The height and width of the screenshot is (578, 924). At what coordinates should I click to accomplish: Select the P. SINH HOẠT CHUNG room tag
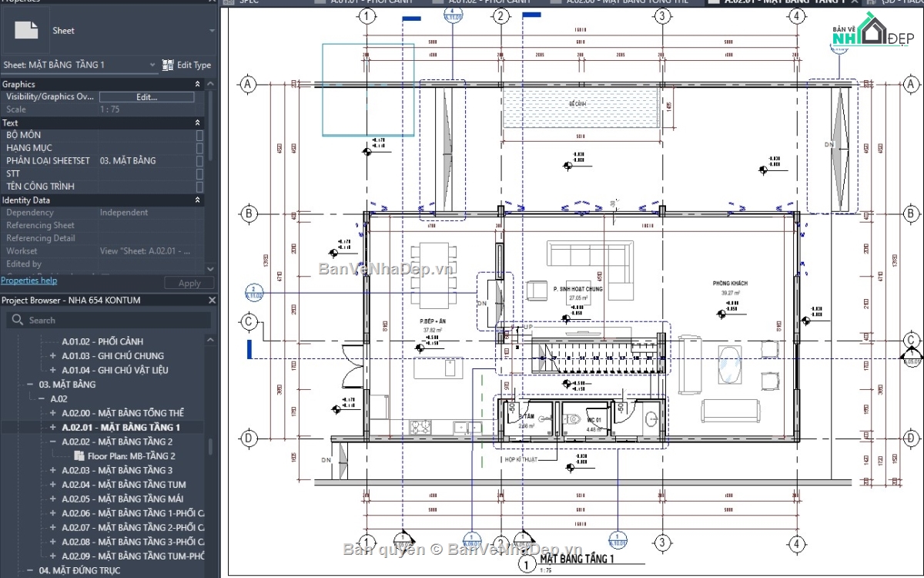point(577,293)
